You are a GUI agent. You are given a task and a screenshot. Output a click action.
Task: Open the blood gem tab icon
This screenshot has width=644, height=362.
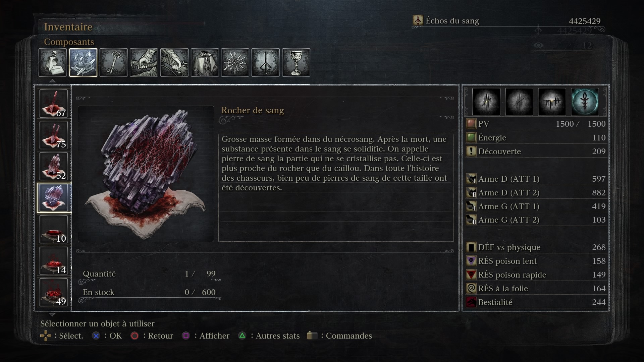[x=235, y=63]
